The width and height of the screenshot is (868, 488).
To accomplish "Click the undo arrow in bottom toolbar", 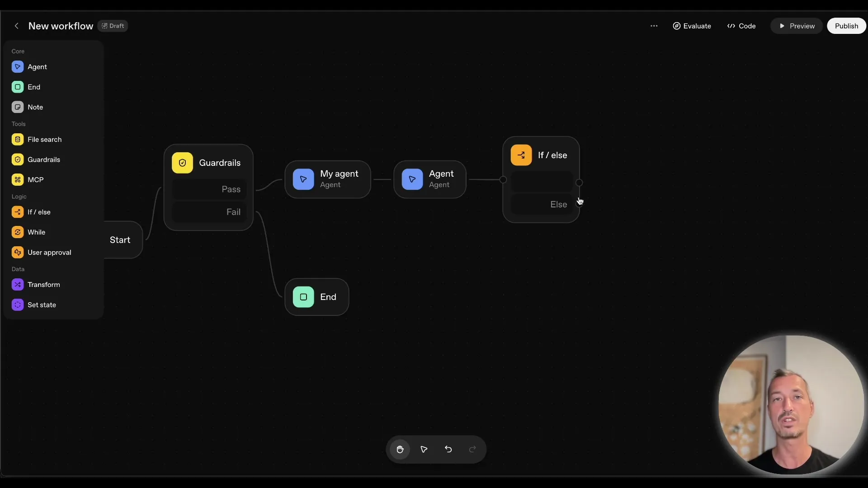I will [448, 449].
